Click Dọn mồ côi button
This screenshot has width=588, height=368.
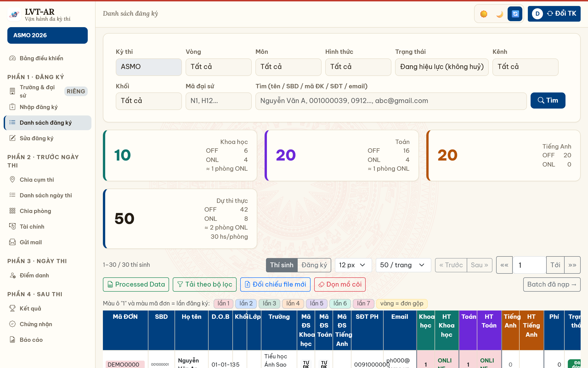(x=340, y=284)
